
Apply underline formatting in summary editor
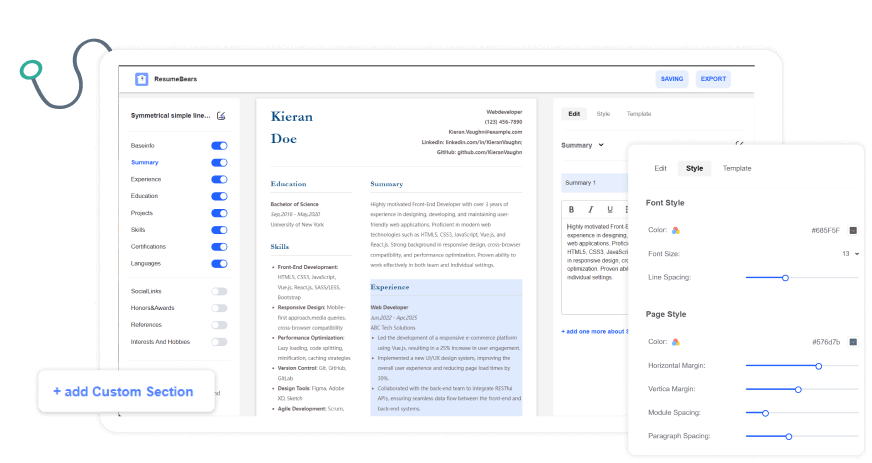pyautogui.click(x=609, y=210)
